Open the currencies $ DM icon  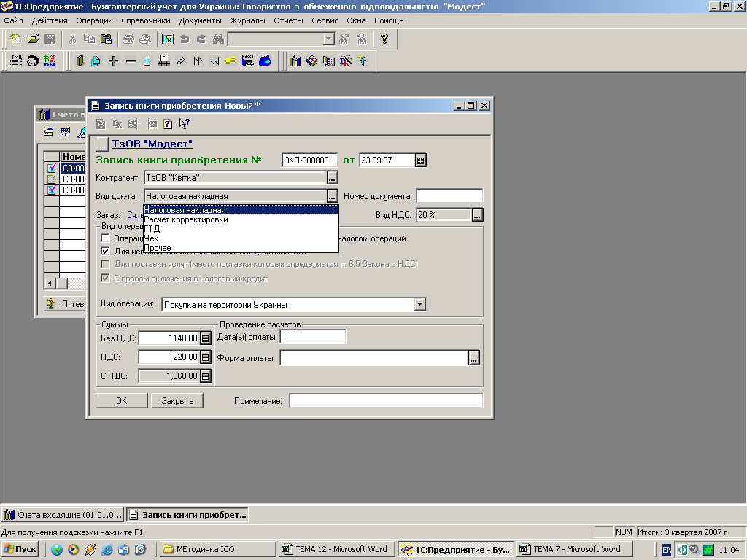tap(50, 61)
